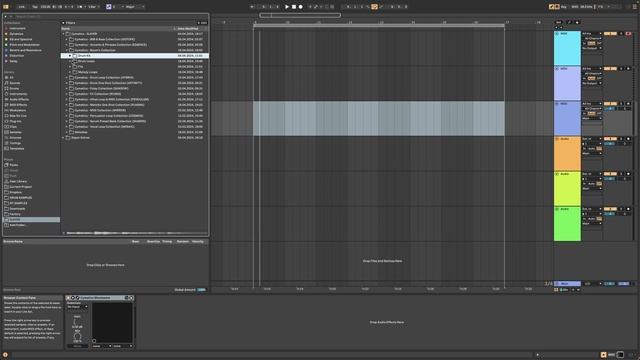Screen dimensions: 640x360
Task: Click the Mix knob on the device
Action: (x=77, y=337)
